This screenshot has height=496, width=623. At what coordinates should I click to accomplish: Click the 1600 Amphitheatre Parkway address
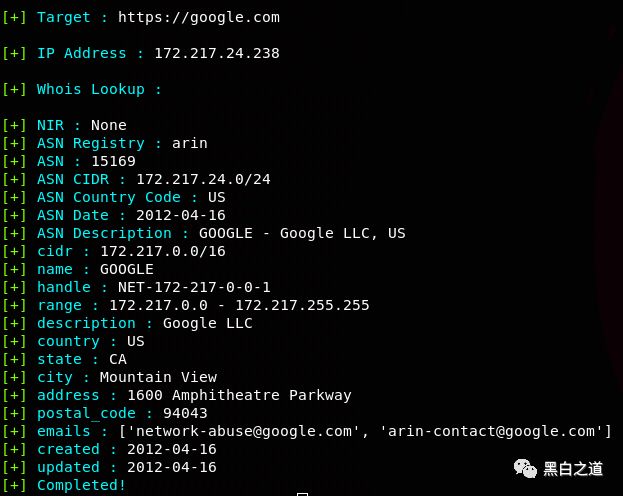[239, 395]
